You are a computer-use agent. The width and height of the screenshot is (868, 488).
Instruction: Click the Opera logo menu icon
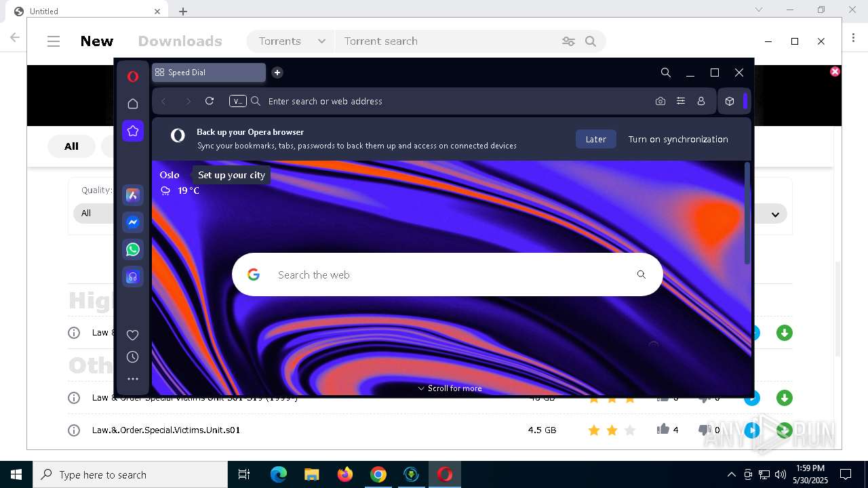pos(133,77)
